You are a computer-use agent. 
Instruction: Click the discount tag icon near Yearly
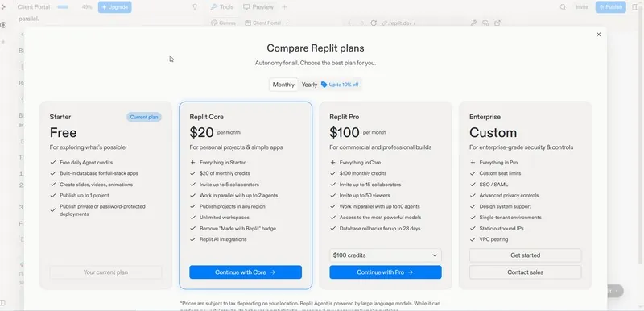coord(324,85)
